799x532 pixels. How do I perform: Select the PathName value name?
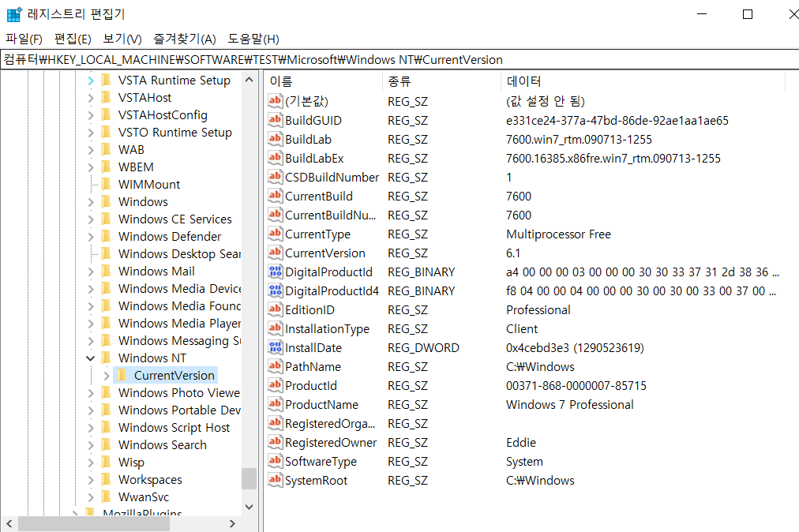(313, 367)
